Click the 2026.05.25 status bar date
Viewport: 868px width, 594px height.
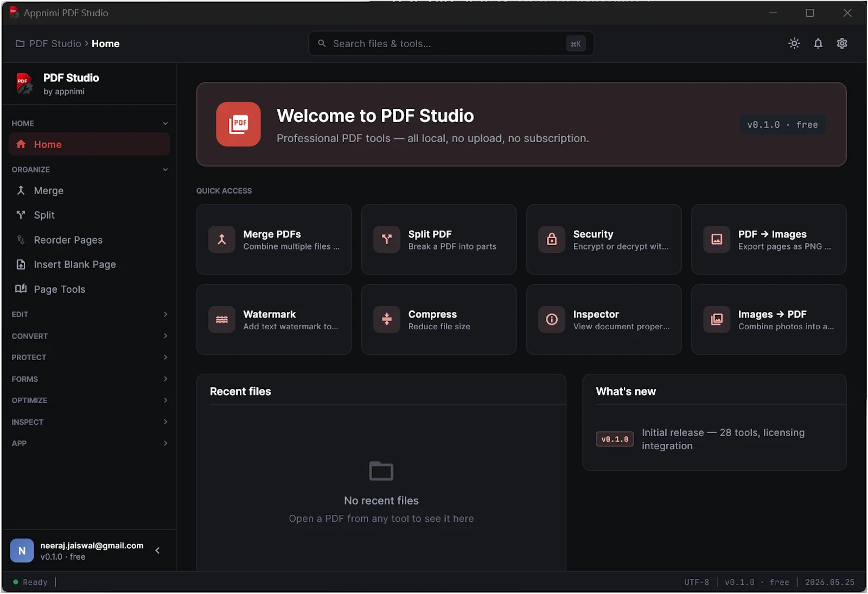[x=829, y=582]
